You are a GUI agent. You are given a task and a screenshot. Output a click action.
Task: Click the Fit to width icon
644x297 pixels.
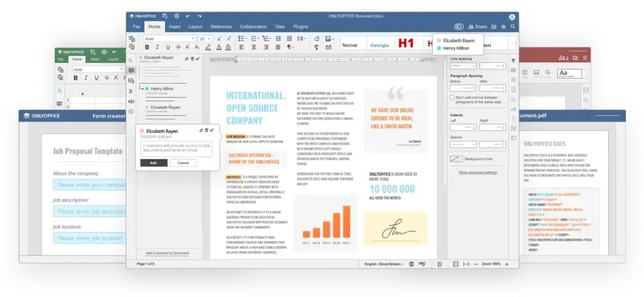click(466, 264)
